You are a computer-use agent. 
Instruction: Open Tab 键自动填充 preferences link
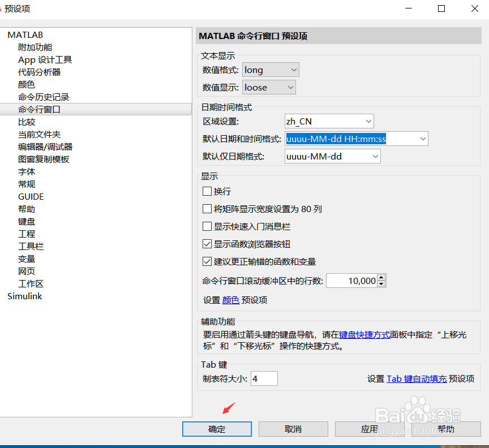[x=417, y=379]
